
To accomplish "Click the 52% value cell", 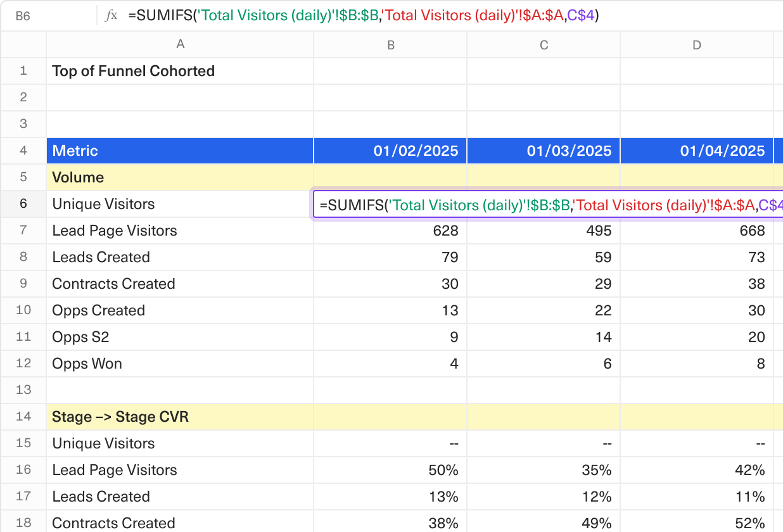I will [697, 522].
